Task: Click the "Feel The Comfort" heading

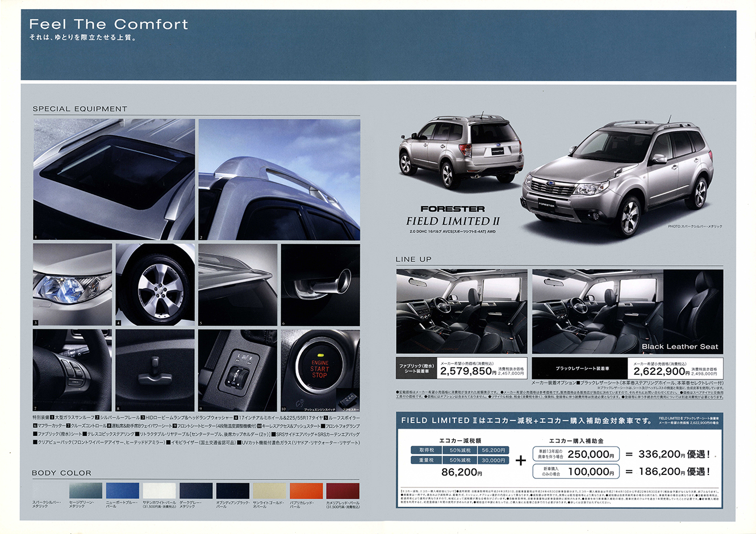Action: (108, 24)
